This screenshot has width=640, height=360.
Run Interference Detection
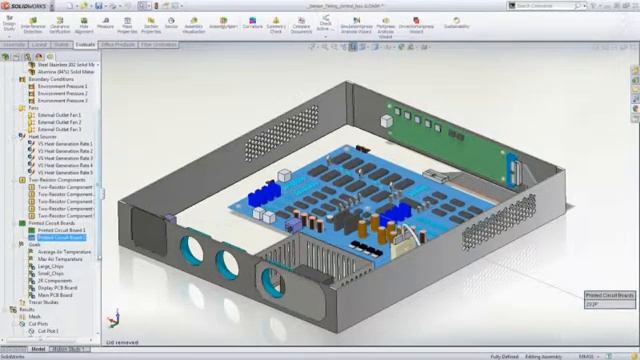coord(33,25)
